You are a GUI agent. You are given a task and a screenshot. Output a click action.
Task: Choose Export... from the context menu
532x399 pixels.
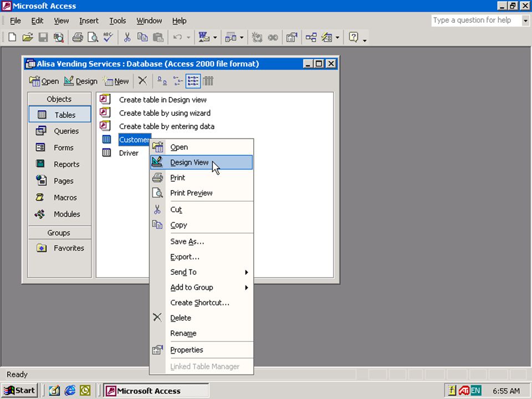[x=202, y=257]
